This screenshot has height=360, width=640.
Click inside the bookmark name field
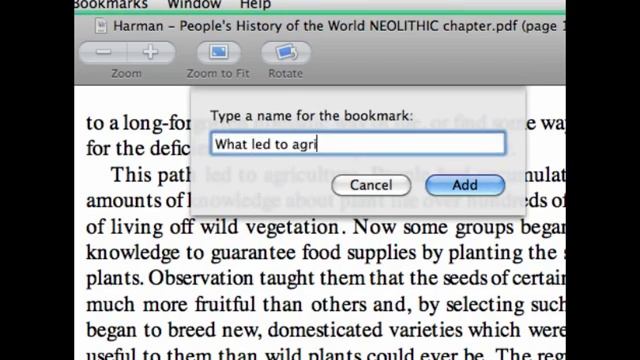(358, 143)
